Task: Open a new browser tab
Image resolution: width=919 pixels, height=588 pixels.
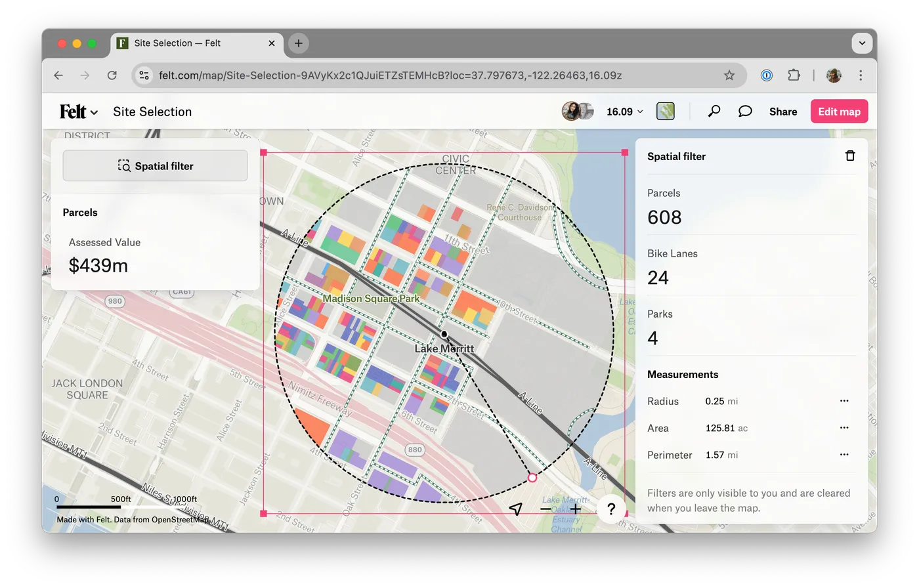Action: pyautogui.click(x=299, y=43)
